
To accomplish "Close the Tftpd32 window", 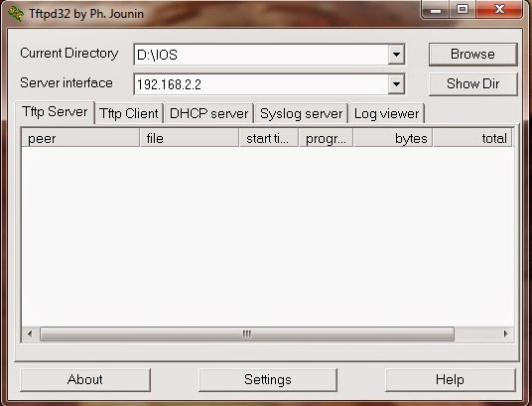I will click(499, 10).
